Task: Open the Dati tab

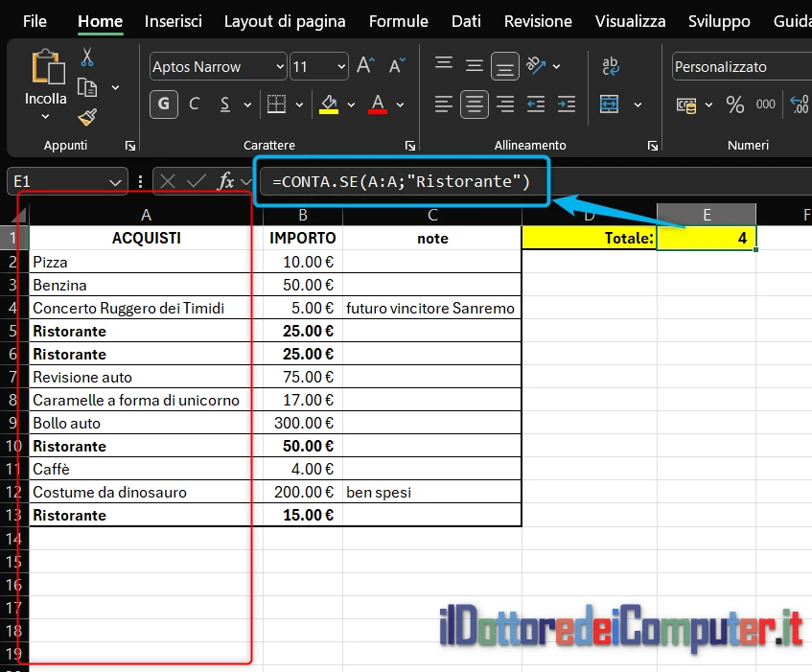Action: click(466, 21)
